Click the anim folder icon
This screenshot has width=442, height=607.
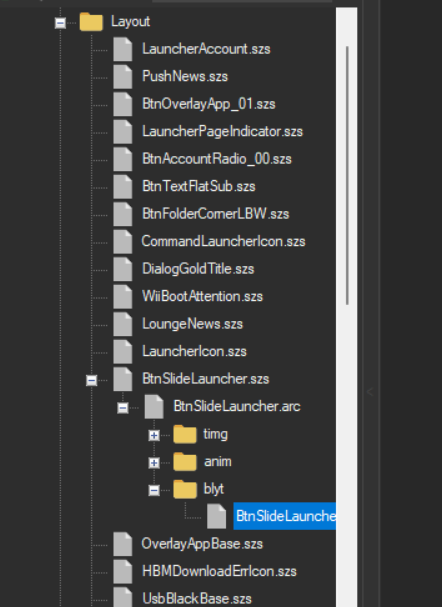(x=185, y=461)
